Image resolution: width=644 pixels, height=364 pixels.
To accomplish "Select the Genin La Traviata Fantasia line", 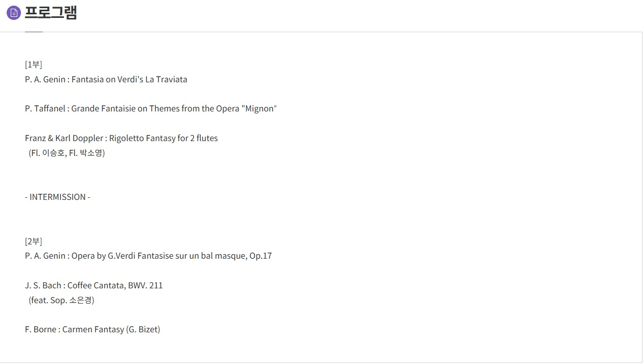I will (106, 79).
